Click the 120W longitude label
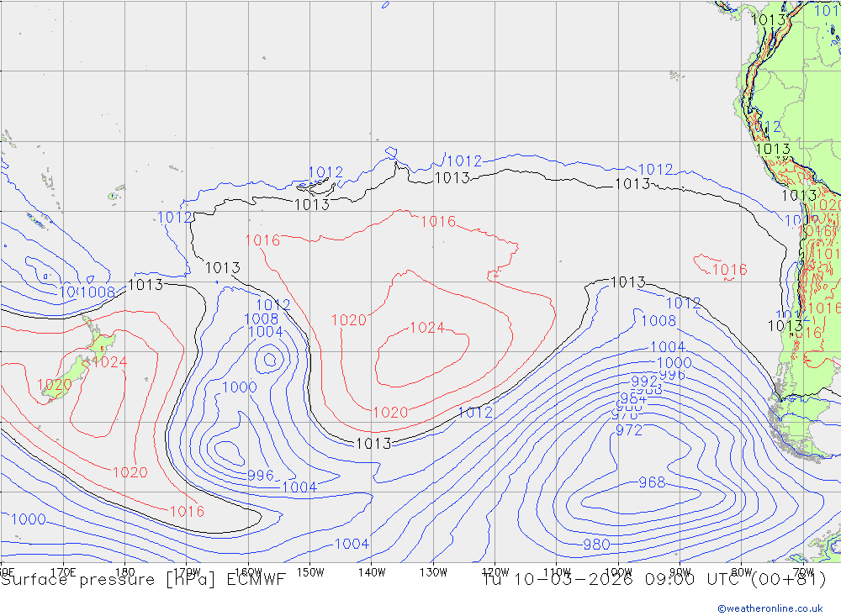This screenshot has height=616, width=841. (x=495, y=572)
